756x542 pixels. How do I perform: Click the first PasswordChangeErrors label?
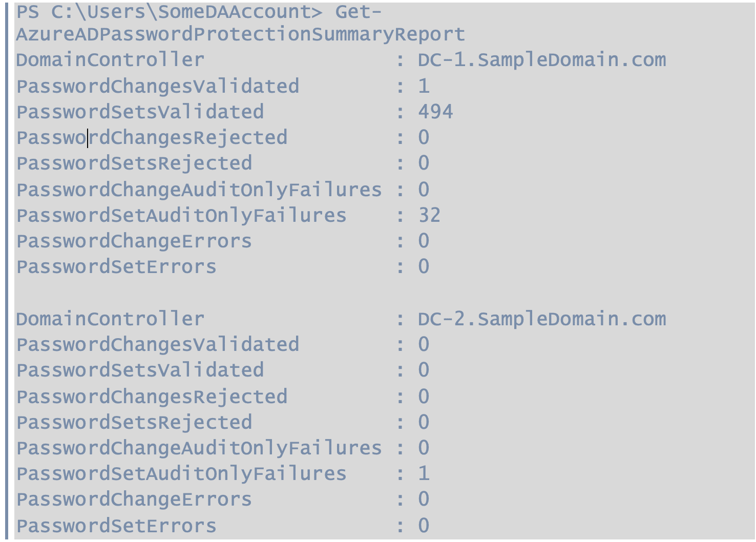tap(134, 241)
